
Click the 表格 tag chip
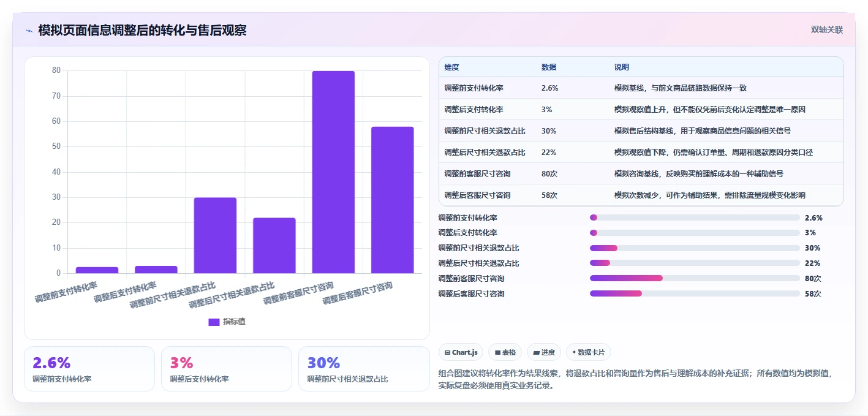point(505,352)
